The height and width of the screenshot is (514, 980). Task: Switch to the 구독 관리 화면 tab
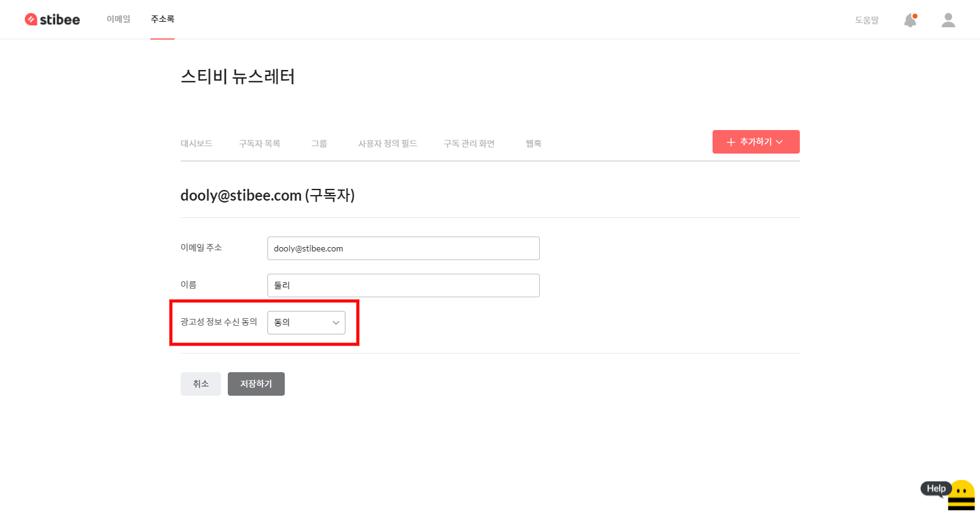(469, 144)
